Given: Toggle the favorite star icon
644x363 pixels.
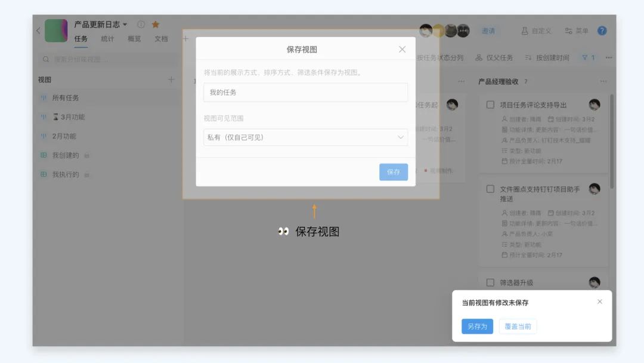Looking at the screenshot, I should coord(155,24).
